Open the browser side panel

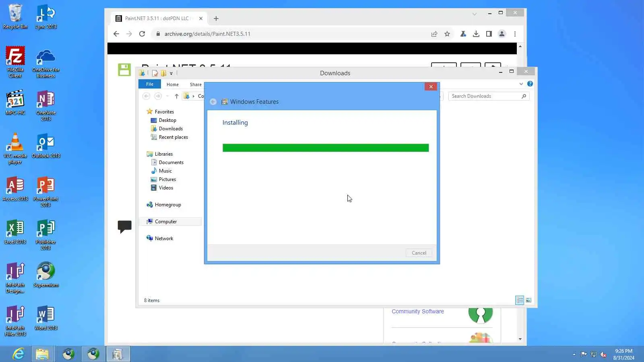click(x=489, y=34)
